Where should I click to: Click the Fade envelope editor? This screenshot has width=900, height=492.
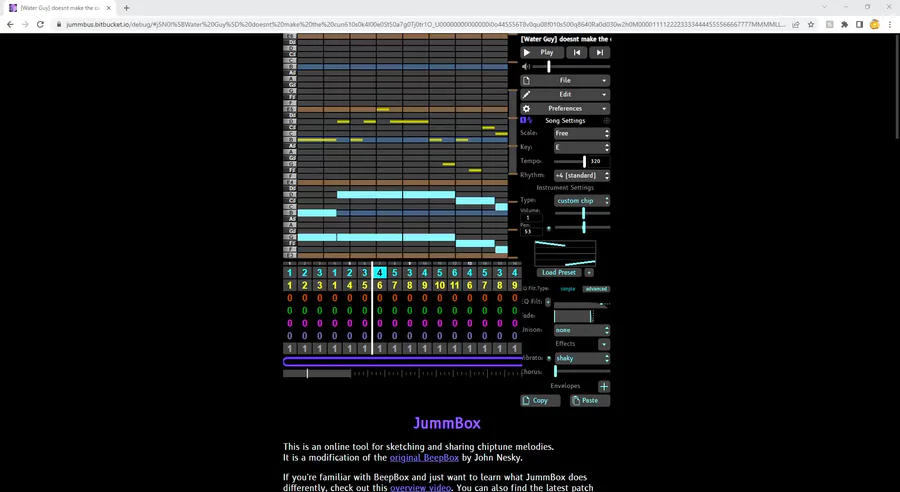575,316
